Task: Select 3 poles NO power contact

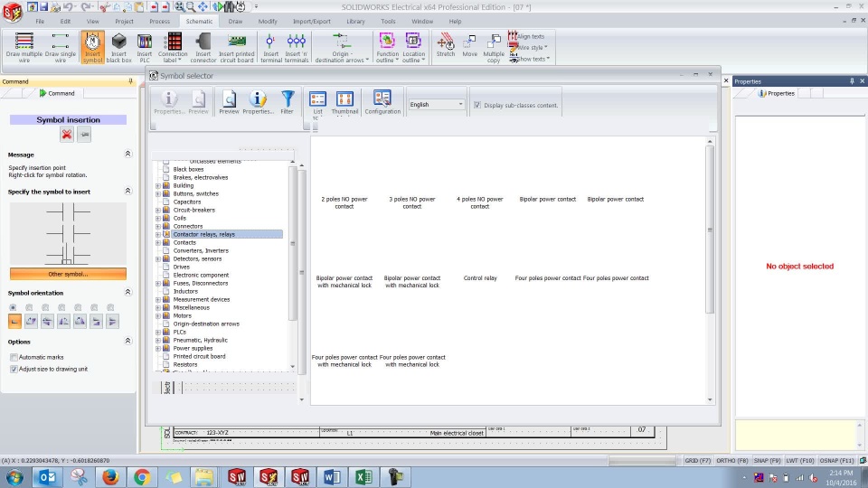Action: click(x=412, y=202)
